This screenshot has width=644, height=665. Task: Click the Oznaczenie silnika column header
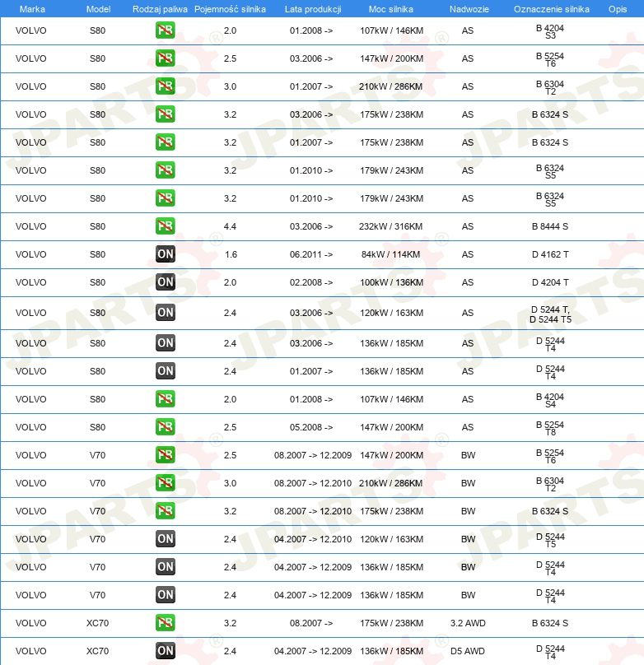552,9
